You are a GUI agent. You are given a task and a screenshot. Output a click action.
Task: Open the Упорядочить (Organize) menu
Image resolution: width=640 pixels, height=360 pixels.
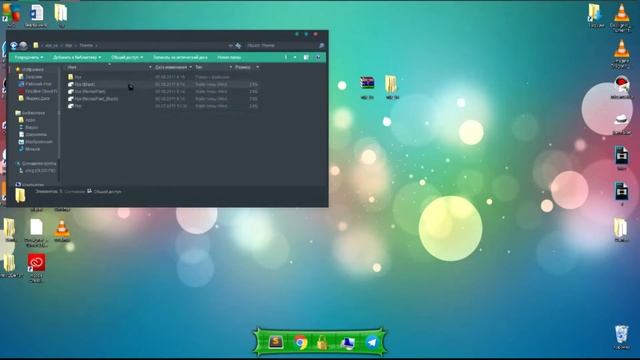29,57
